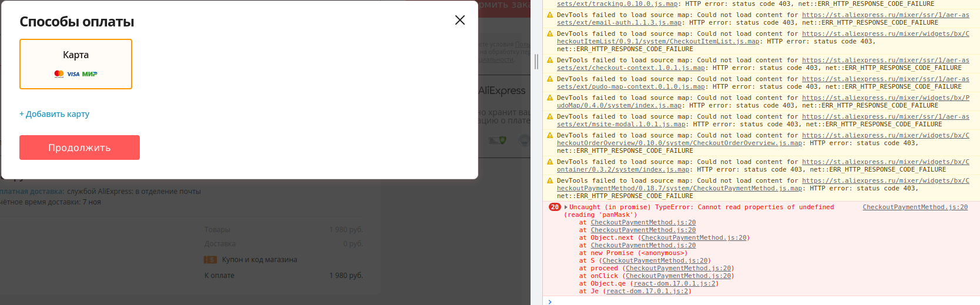Click the МИР logo on card option
The width and height of the screenshot is (980, 305).
click(x=89, y=74)
